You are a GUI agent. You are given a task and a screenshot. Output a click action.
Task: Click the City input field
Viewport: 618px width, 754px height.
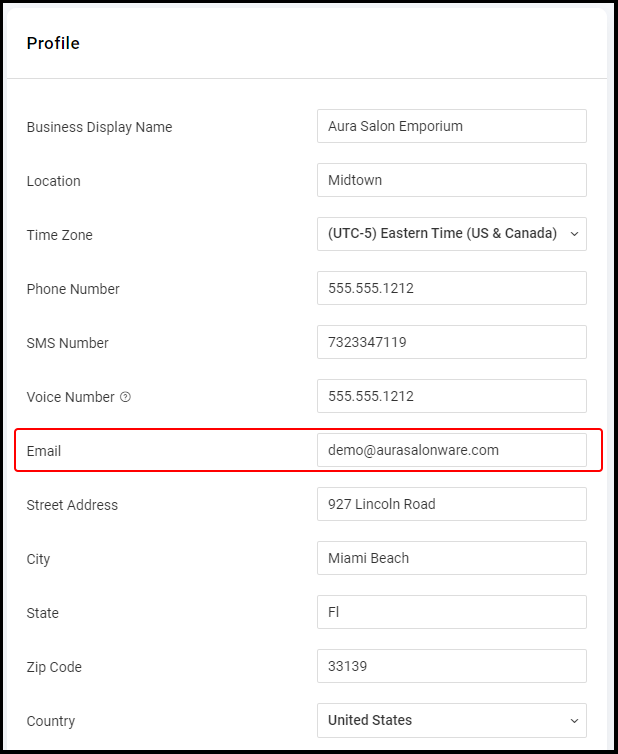click(x=452, y=558)
